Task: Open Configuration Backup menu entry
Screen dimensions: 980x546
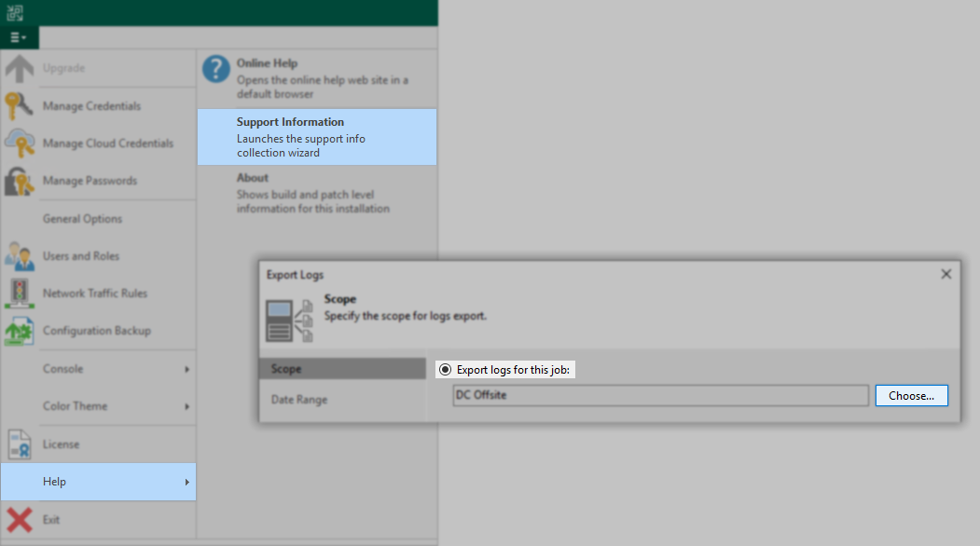Action: (98, 331)
